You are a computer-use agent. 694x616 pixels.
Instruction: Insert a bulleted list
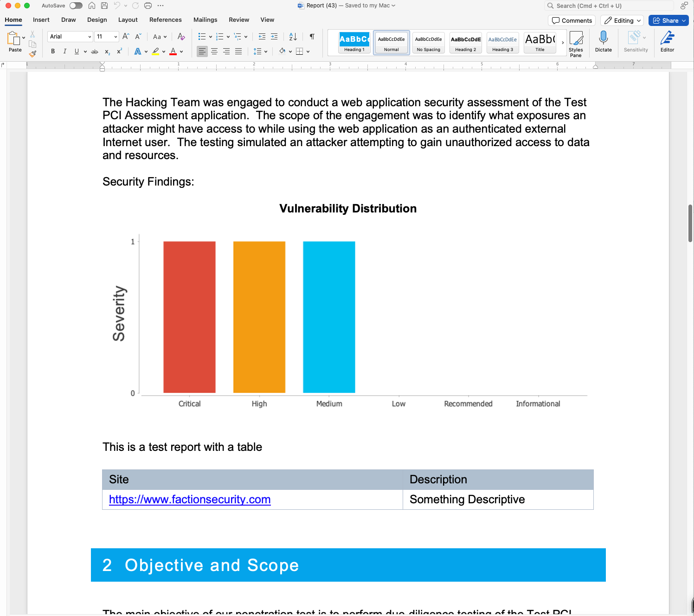pyautogui.click(x=202, y=37)
